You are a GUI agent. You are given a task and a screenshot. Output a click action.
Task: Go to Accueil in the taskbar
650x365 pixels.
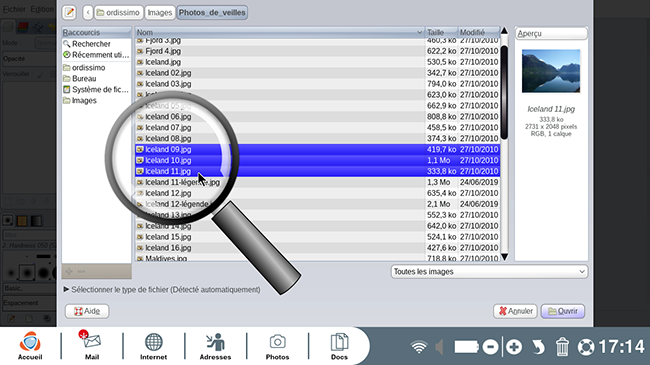point(30,345)
